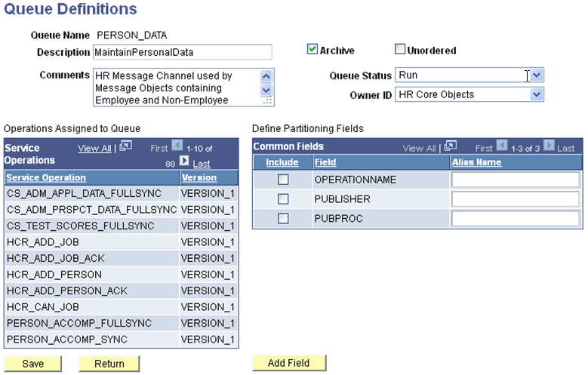Click PERSON_DATA queue name value
Viewport: 588px width, 375px height.
pos(132,35)
